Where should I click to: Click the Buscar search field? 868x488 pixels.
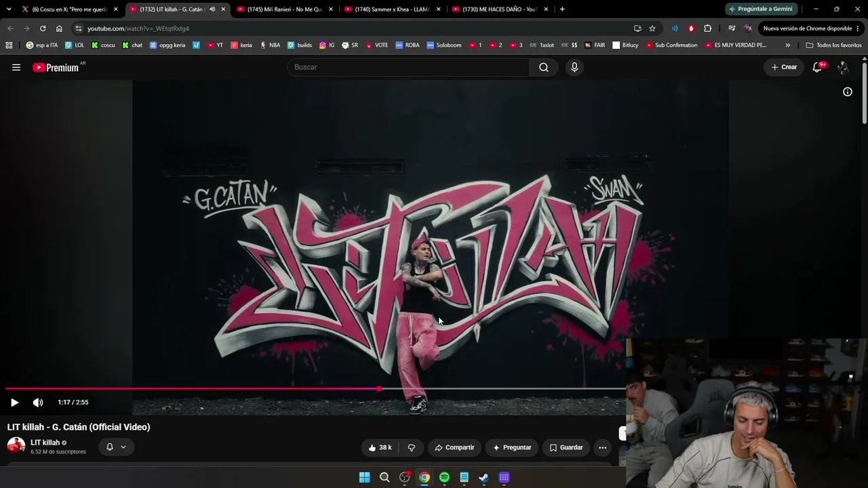409,67
